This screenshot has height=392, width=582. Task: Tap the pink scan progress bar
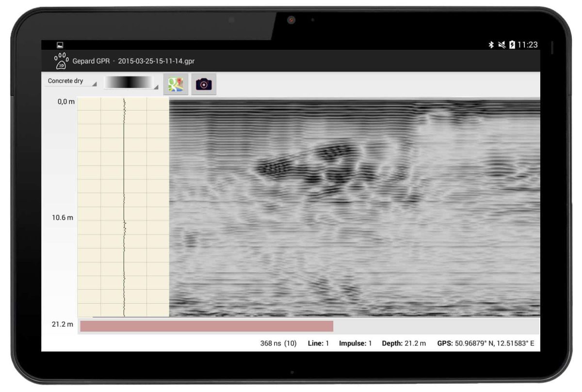[207, 326]
